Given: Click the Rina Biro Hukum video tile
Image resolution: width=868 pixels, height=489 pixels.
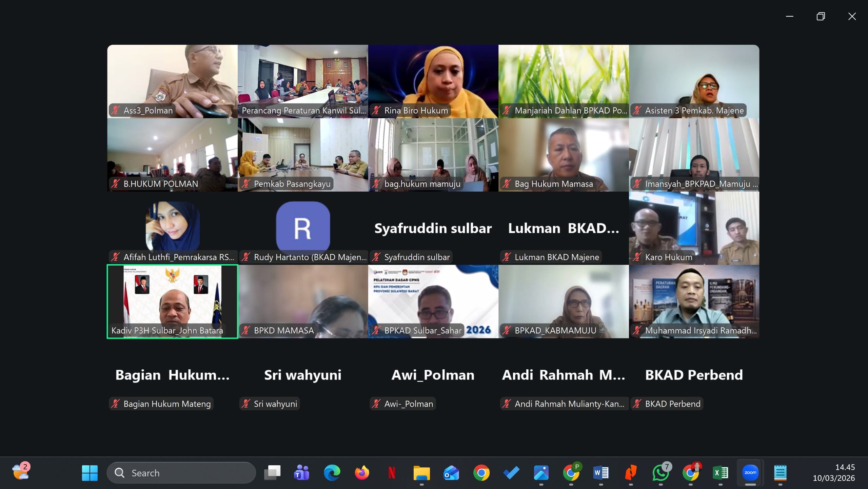Looking at the screenshot, I should click(433, 81).
